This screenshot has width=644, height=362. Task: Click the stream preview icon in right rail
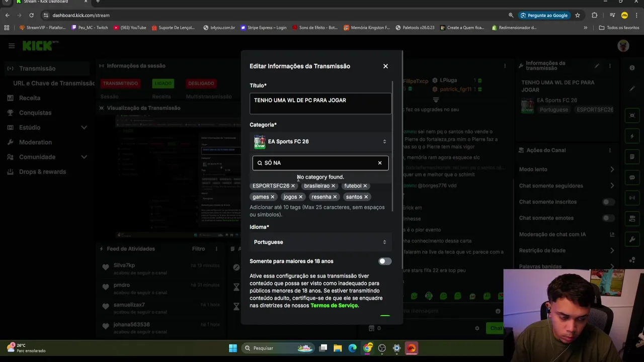point(632,116)
